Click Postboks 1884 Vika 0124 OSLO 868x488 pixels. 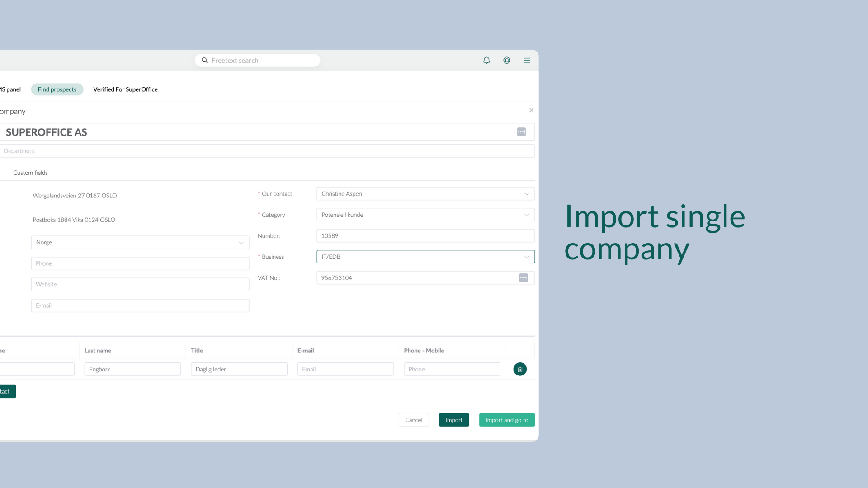(x=74, y=220)
